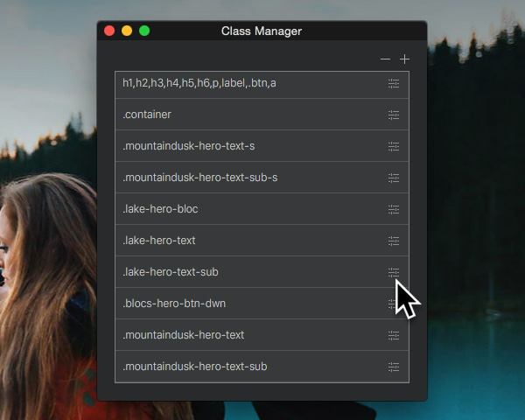Minimize Class Manager with yellow button
The width and height of the screenshot is (525, 420).
click(127, 31)
